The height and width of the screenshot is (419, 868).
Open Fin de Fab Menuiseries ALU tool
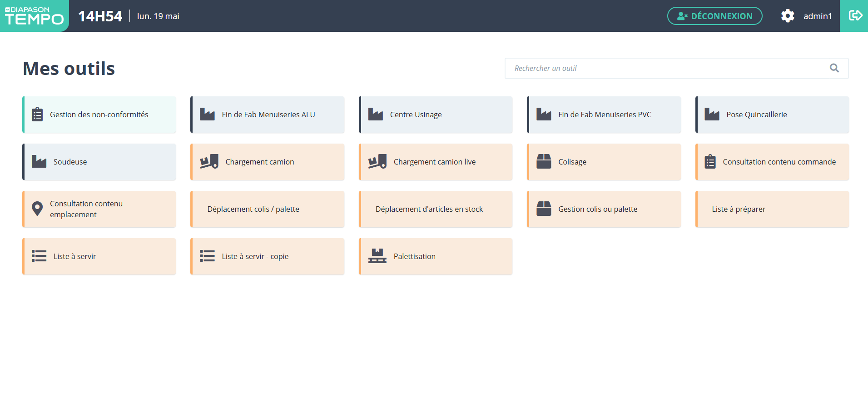coord(268,115)
